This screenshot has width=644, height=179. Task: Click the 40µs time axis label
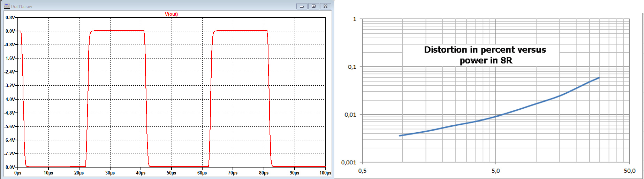click(141, 173)
